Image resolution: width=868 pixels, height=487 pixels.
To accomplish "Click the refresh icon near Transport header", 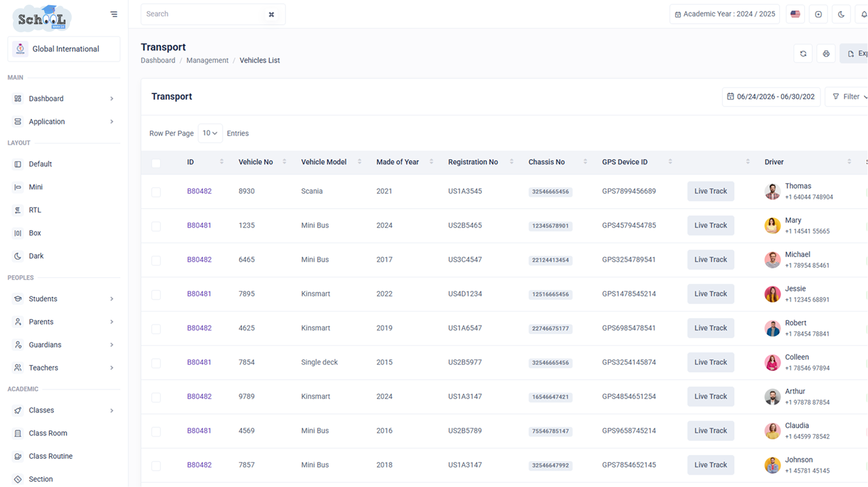I will coord(803,54).
